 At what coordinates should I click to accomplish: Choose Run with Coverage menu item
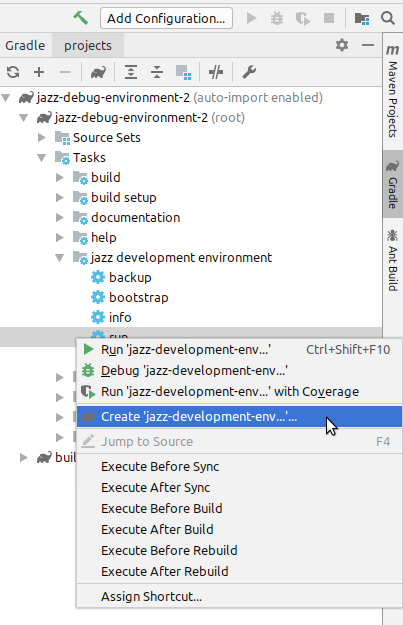point(239,392)
